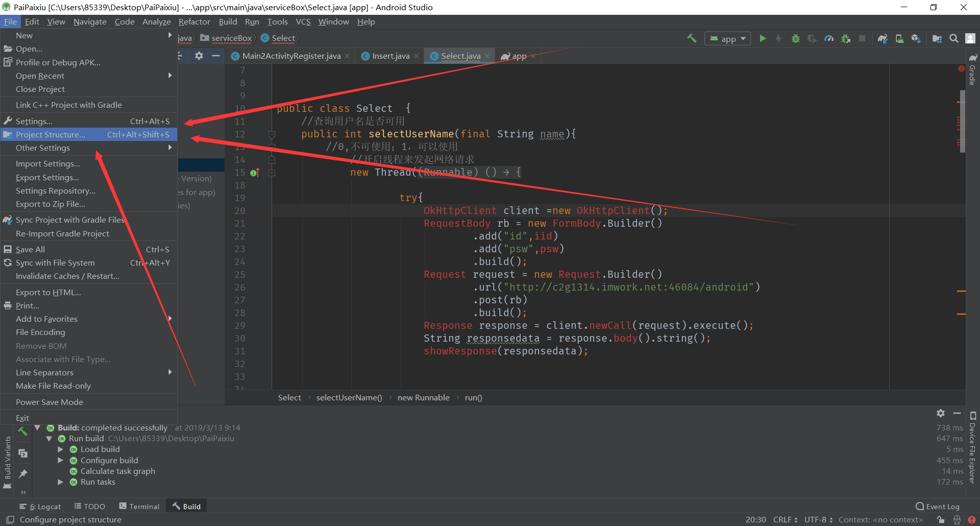Image resolution: width=980 pixels, height=526 pixels.
Task: Expand Other Settings submenu
Action: pos(89,148)
